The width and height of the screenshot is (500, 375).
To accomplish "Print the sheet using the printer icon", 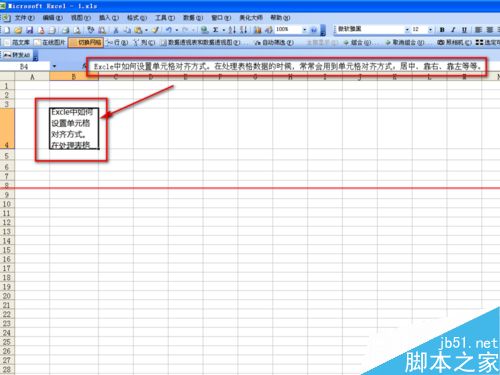I will 66,30.
